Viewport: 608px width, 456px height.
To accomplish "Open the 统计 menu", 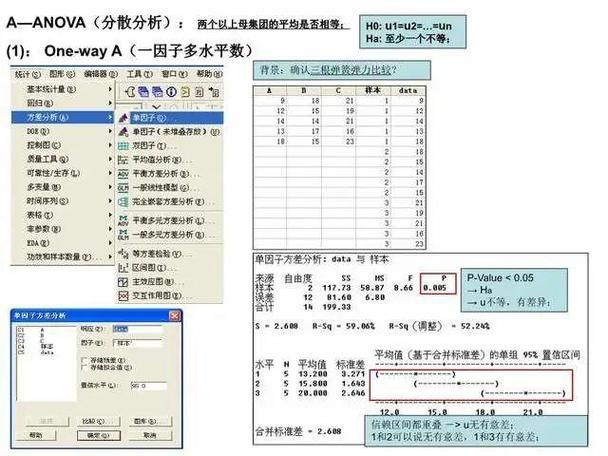I will pyautogui.click(x=27, y=74).
